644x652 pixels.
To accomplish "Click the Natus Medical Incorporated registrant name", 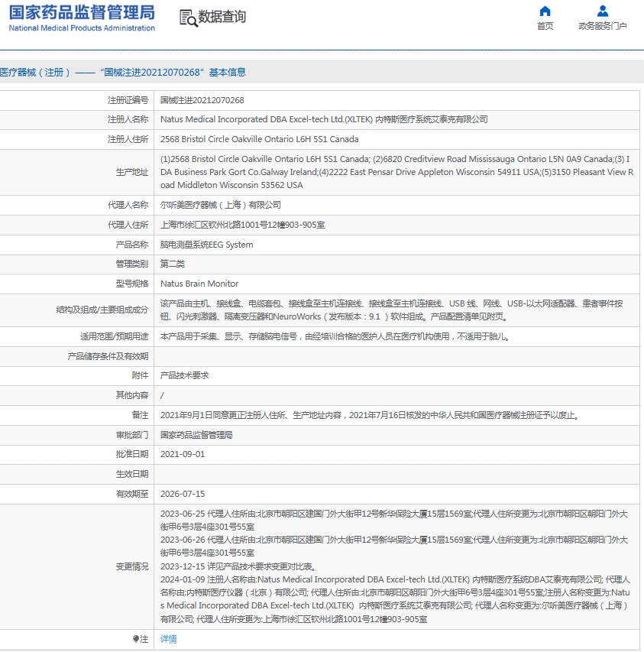I will 324,119.
